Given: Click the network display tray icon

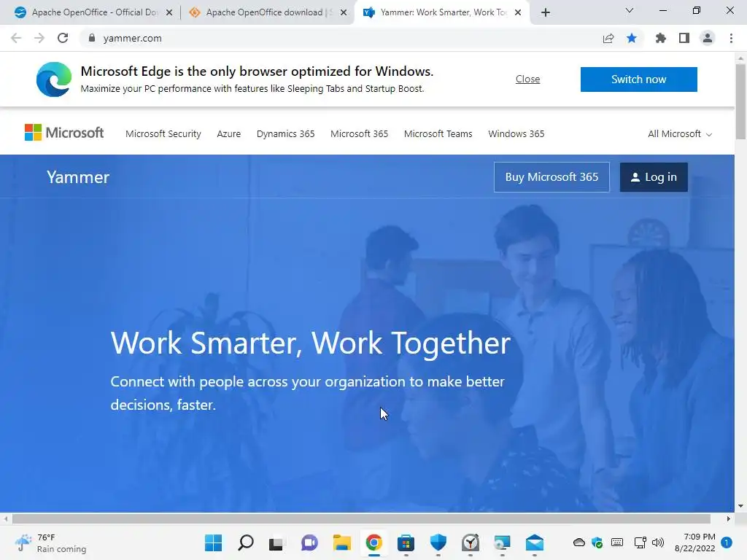Looking at the screenshot, I should 640,542.
